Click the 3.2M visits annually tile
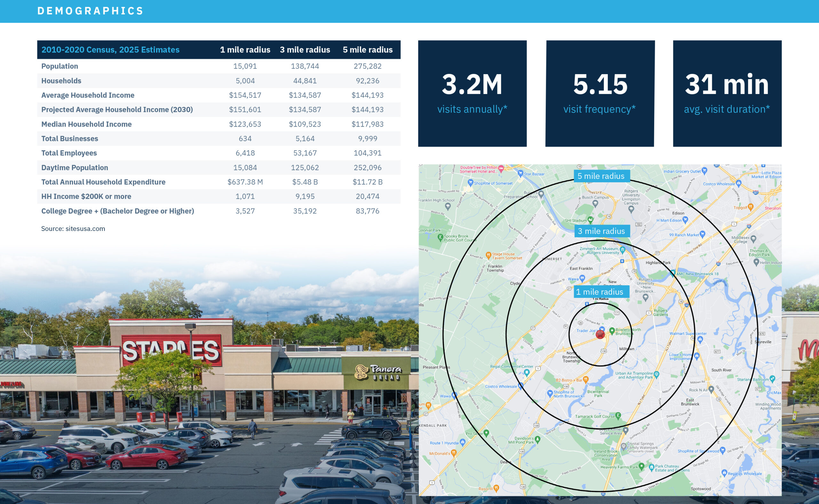 pyautogui.click(x=472, y=93)
